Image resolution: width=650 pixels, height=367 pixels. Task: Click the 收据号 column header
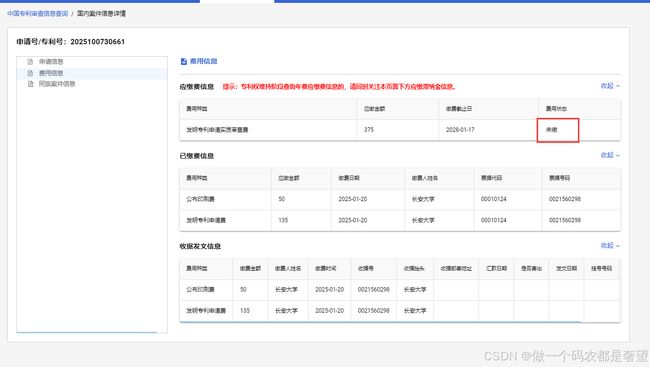[x=366, y=268]
